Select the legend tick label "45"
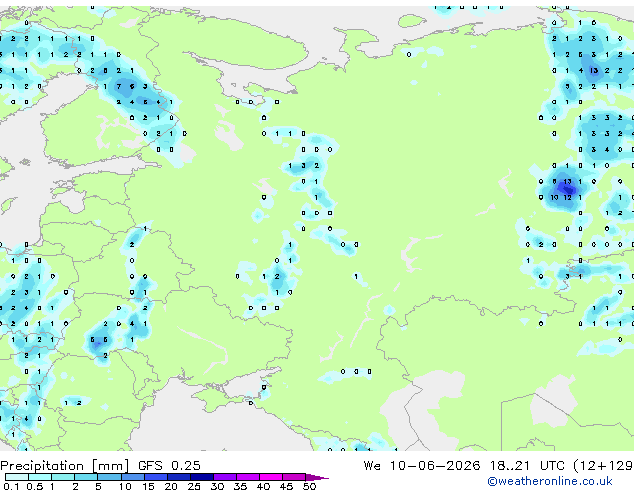634x490 pixels. [x=286, y=486]
